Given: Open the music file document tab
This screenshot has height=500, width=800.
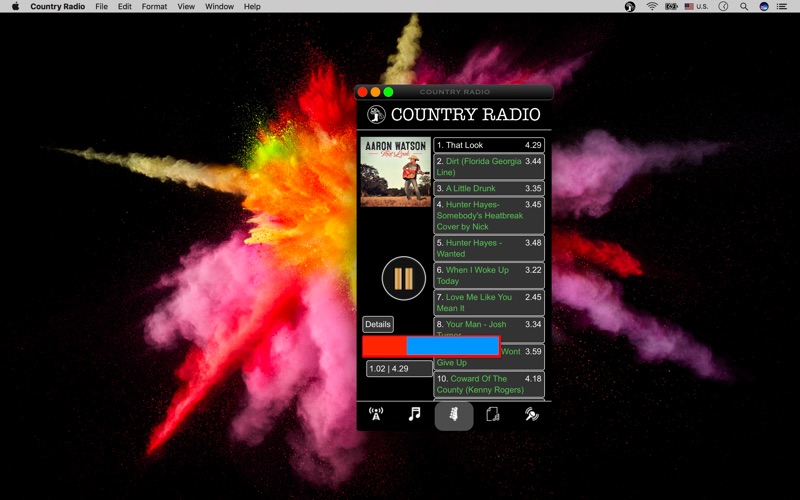Looking at the screenshot, I should 493,414.
